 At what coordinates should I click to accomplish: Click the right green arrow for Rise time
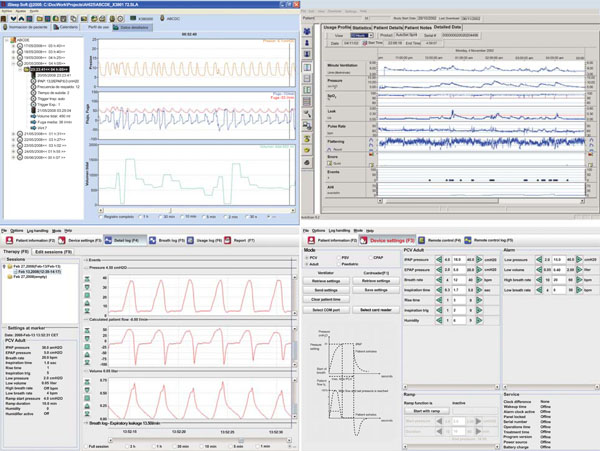[x=479, y=300]
